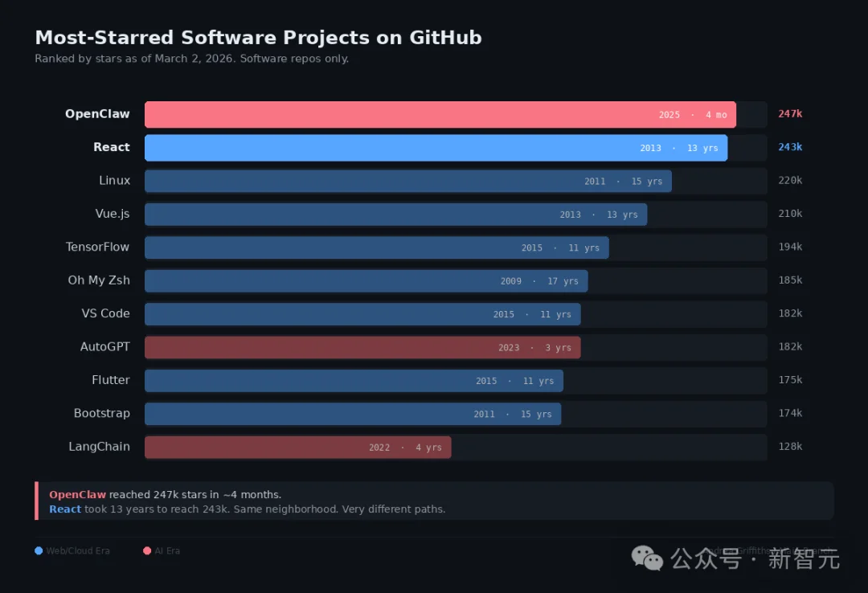868x593 pixels.
Task: Click the 247k star count value
Action: point(789,114)
